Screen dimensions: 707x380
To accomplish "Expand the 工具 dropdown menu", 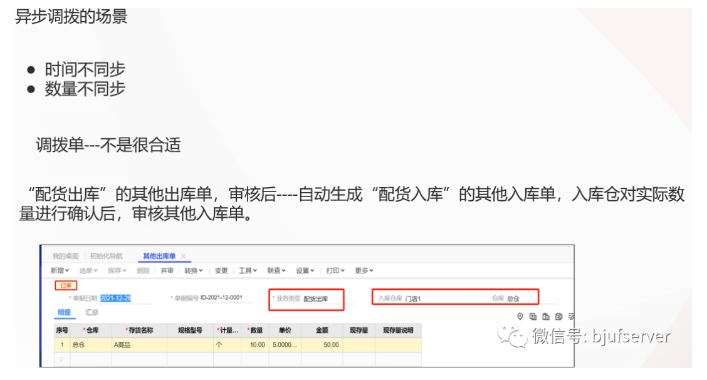I will coord(248,270).
